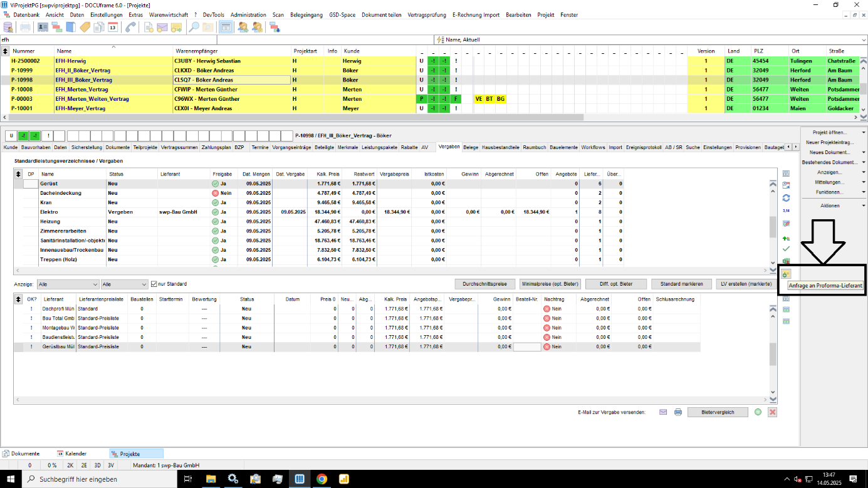Click the green checkmark icon beside table
This screenshot has width=868, height=488.
[x=786, y=249]
